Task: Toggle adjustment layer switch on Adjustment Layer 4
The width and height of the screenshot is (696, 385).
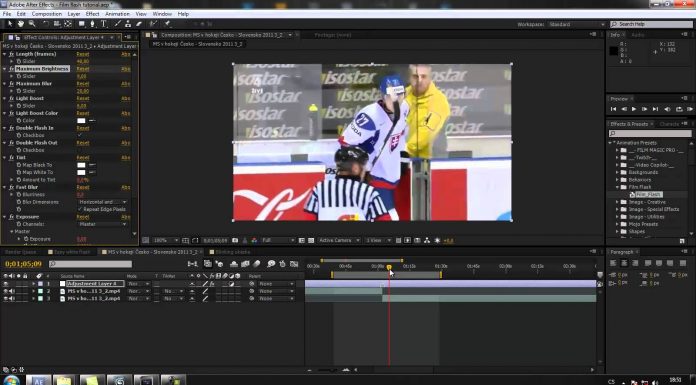Action: click(231, 284)
